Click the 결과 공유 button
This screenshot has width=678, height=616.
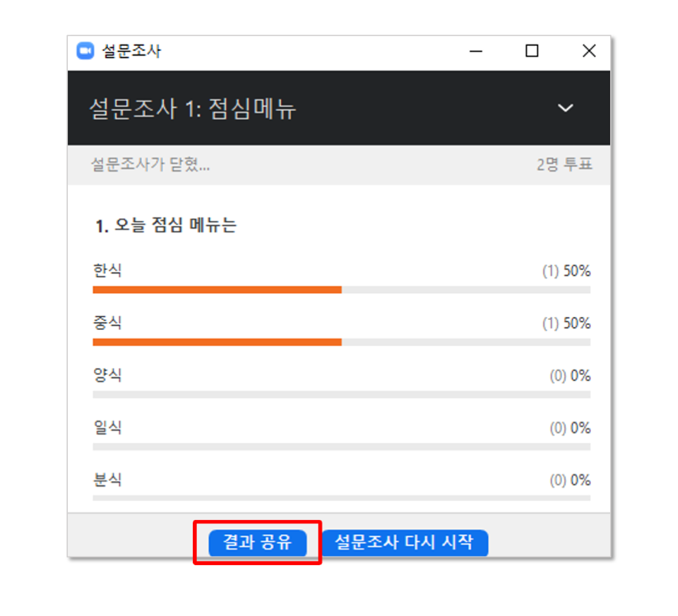[258, 543]
